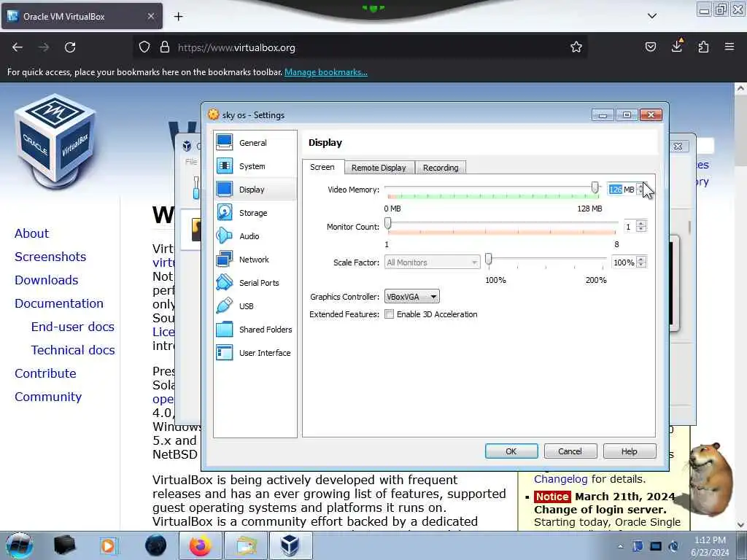The image size is (747, 560).
Task: Open the Contribute link
Action: (45, 373)
